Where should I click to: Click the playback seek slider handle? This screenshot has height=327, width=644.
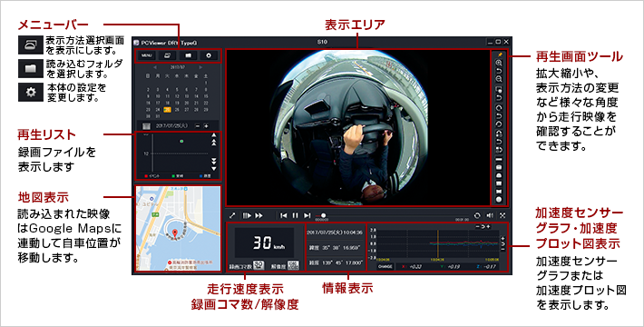pos(323,215)
